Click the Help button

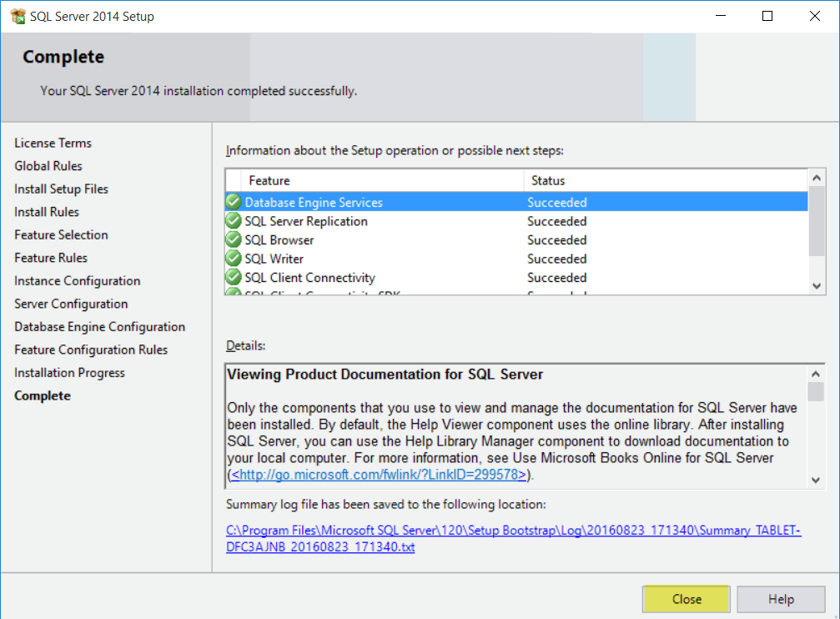pyautogui.click(x=781, y=599)
